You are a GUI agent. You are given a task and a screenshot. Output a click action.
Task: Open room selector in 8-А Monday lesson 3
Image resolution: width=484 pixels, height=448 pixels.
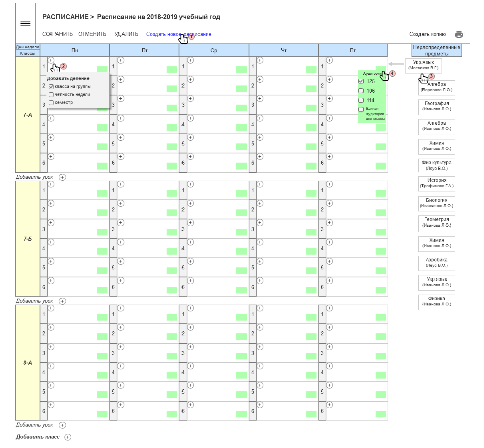[x=102, y=356]
